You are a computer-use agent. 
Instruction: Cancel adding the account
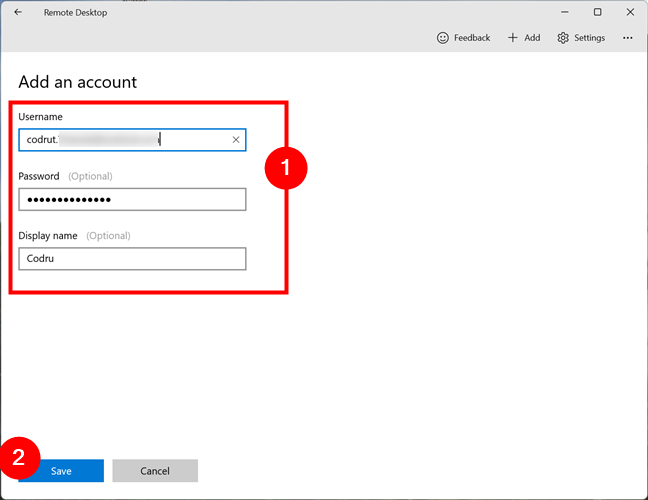tap(155, 471)
